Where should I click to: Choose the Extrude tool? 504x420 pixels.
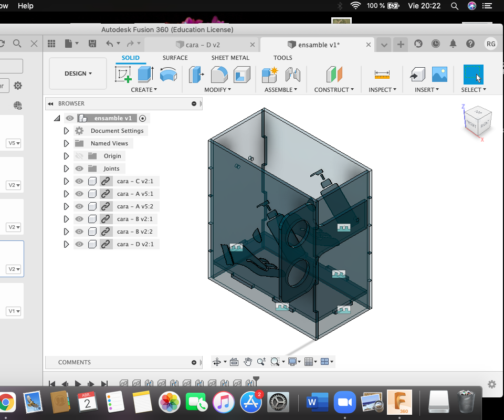[x=145, y=74]
